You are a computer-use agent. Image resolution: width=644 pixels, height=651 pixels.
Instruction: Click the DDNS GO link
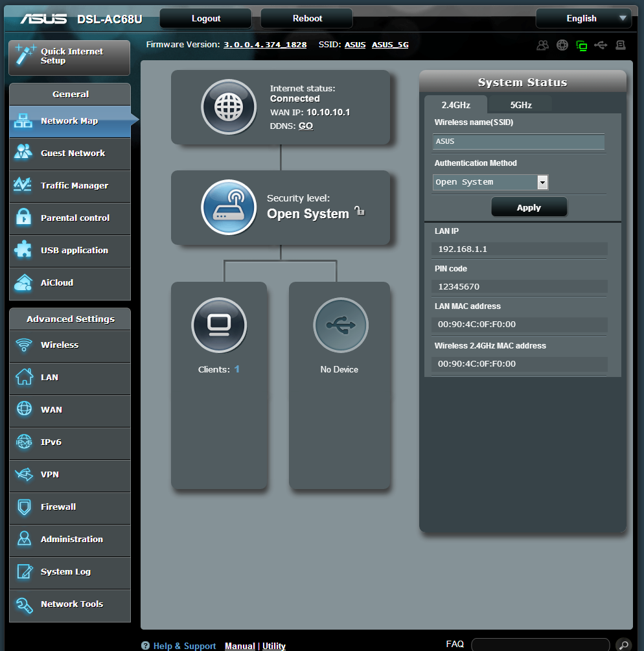coord(306,126)
